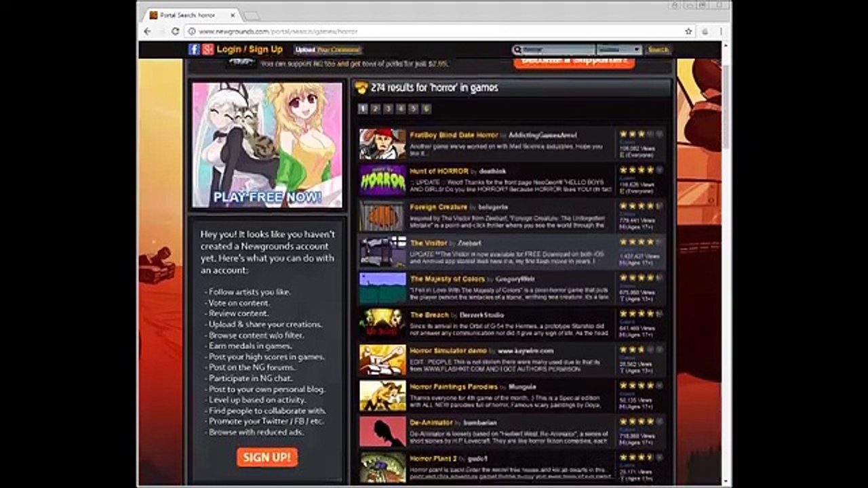Viewport: 868px width, 488px height.
Task: Click star rating of FratBoy Blind Date Horror
Action: [x=641, y=134]
